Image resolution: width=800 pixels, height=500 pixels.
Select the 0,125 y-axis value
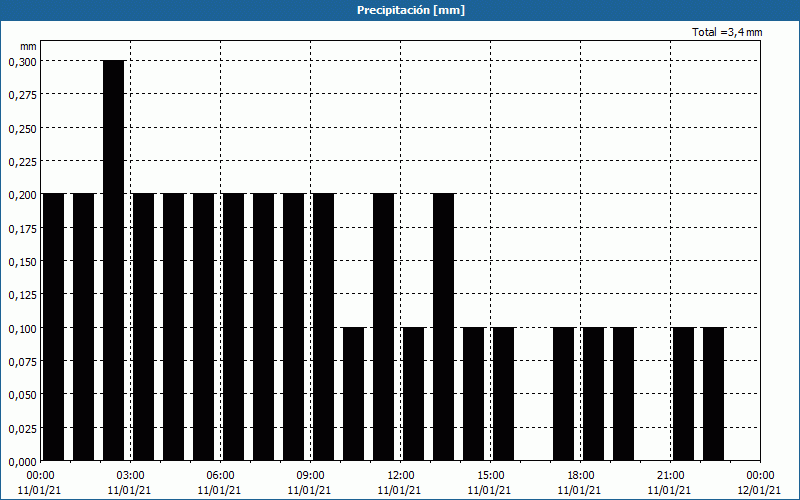tap(22, 295)
